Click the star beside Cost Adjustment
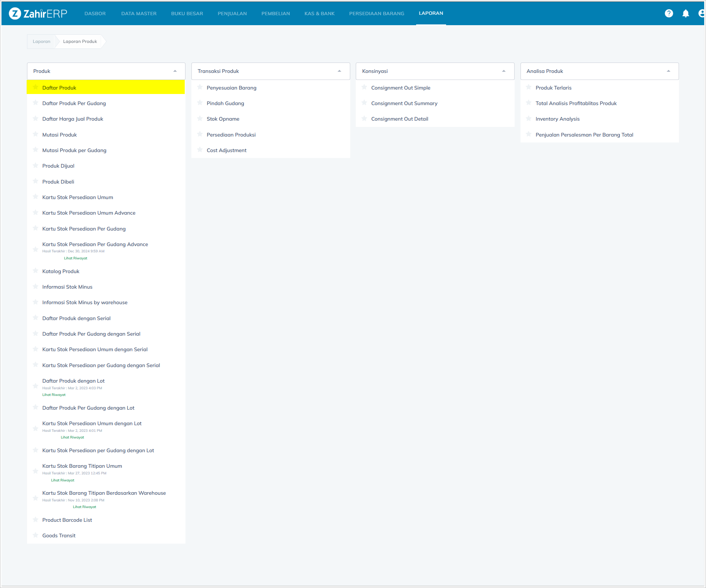This screenshot has height=588, width=706. tap(200, 150)
